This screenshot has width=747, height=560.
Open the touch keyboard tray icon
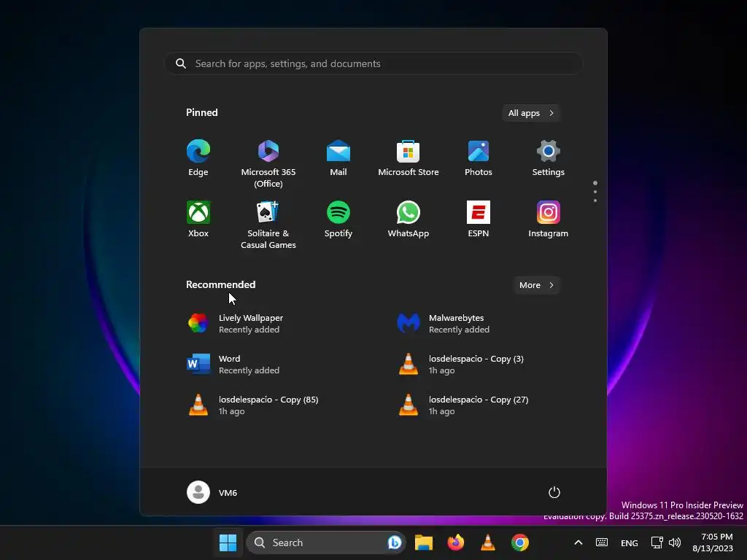(x=602, y=542)
